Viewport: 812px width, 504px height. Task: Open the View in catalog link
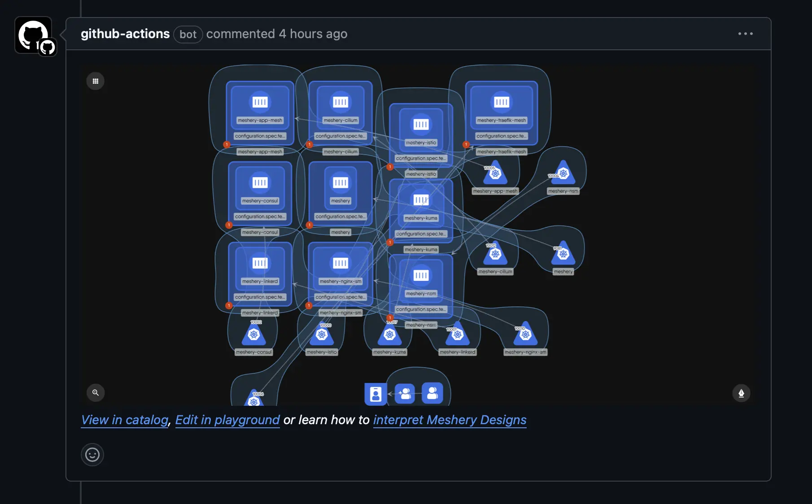pyautogui.click(x=124, y=420)
